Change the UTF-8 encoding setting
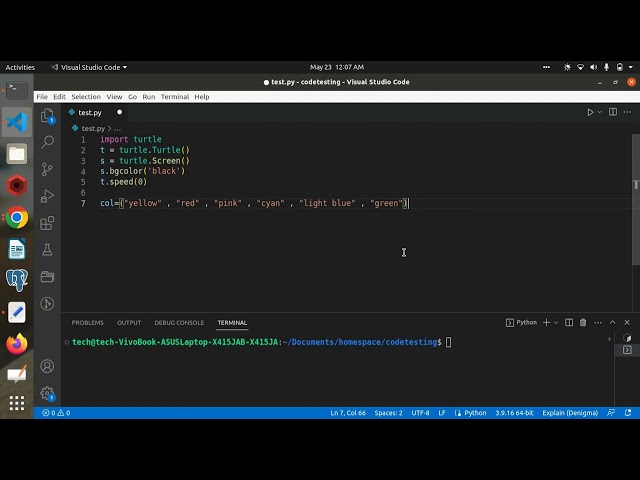640x480 pixels. coord(420,413)
